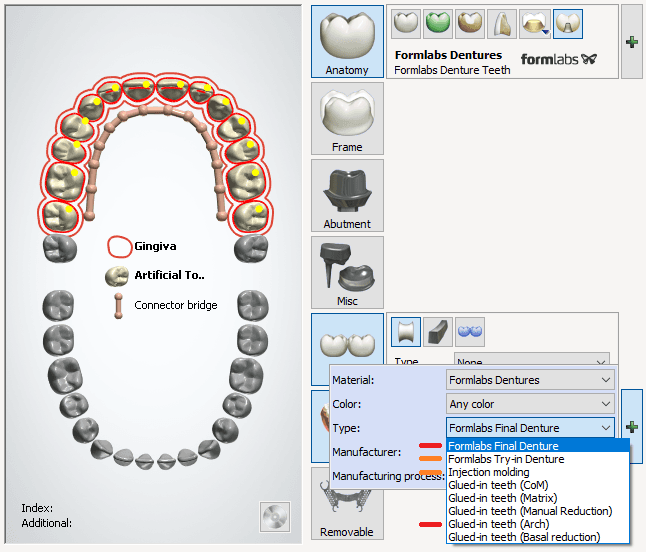Select the Frame restoration category

click(347, 119)
